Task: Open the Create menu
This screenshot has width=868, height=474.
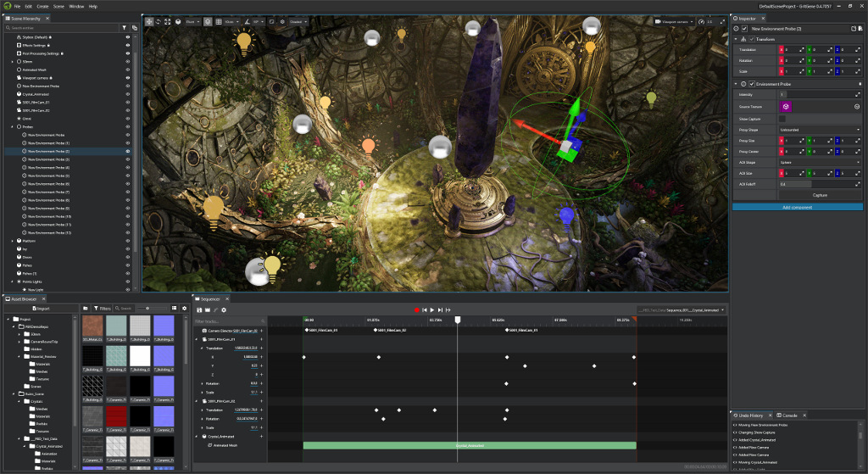Action: pos(42,6)
